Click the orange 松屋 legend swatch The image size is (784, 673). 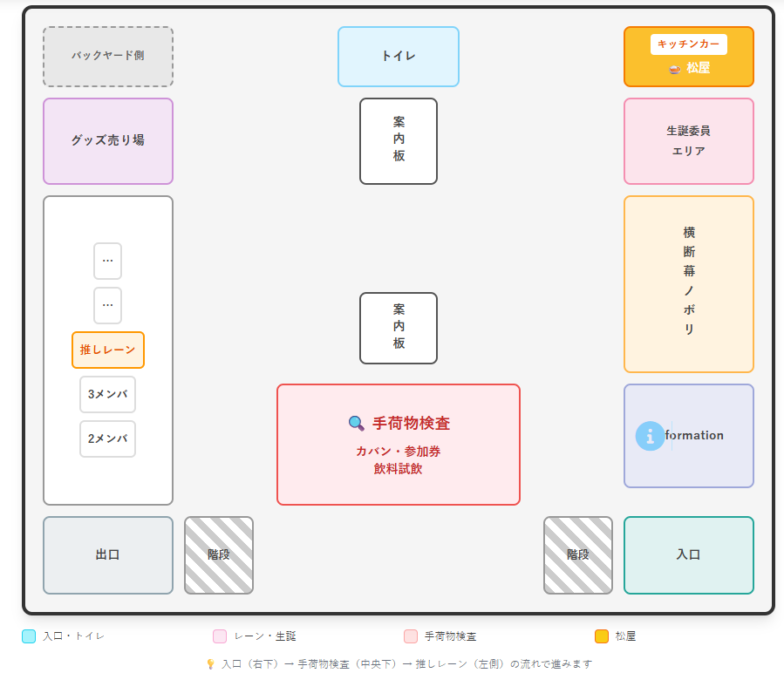[x=602, y=636]
